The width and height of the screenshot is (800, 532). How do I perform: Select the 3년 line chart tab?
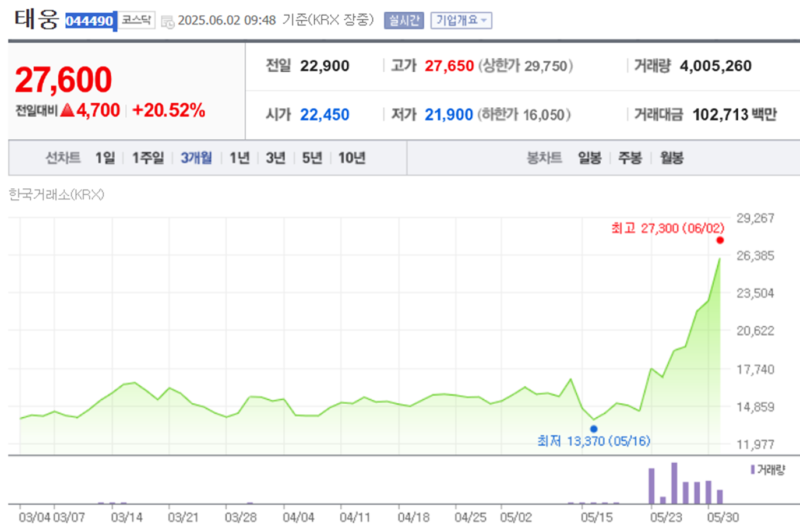[276, 157]
